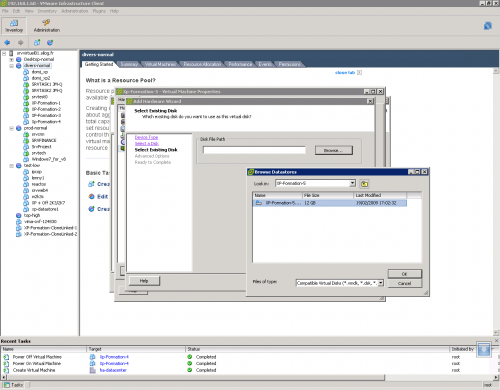Click the srvvirtual01 host server icon
The width and height of the screenshot is (500, 390).
coord(11,53)
